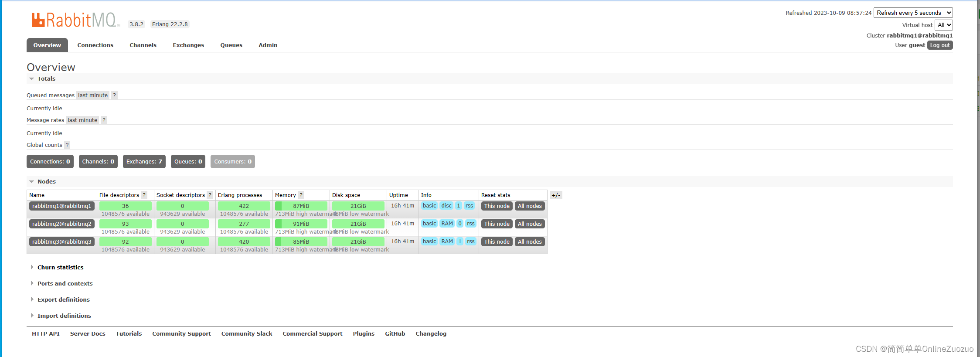Open the HTTP API link

tap(46, 333)
